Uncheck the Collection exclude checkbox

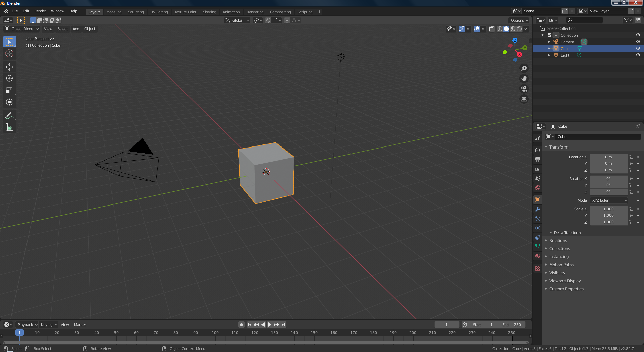[549, 35]
